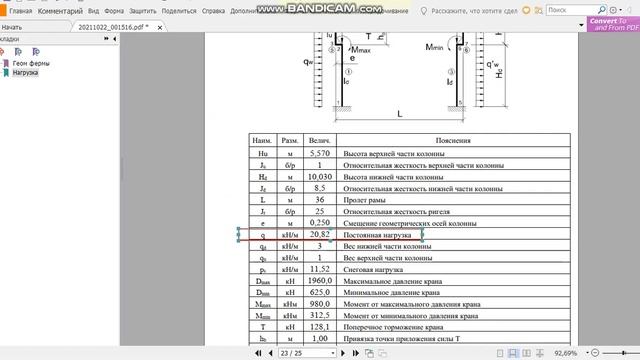Click the third bookmark tool icon

pyautogui.click(x=36, y=52)
